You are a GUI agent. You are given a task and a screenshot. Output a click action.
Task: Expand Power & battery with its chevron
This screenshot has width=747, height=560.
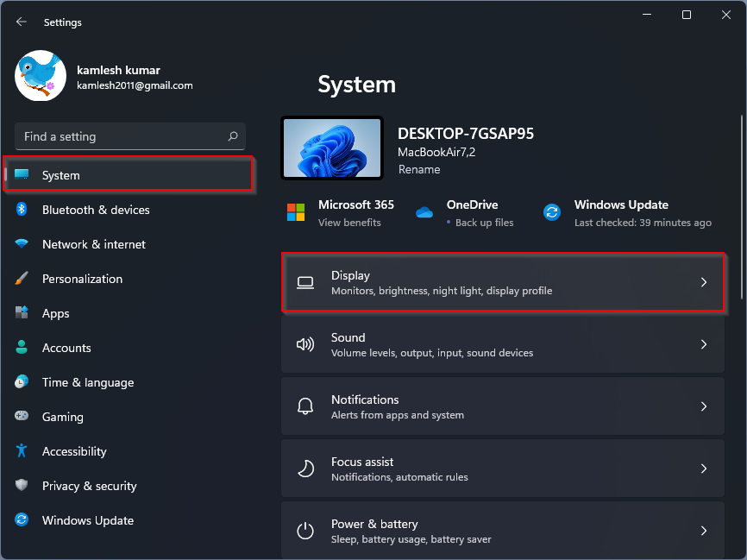[x=705, y=531]
